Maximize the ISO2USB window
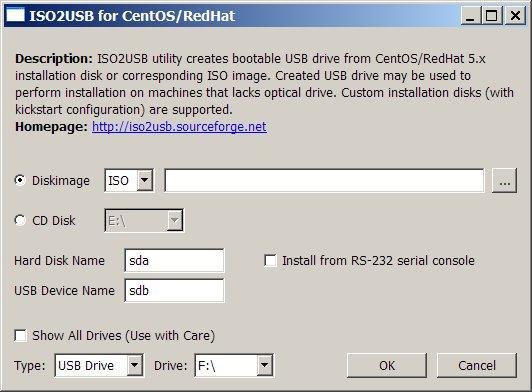 491,16
